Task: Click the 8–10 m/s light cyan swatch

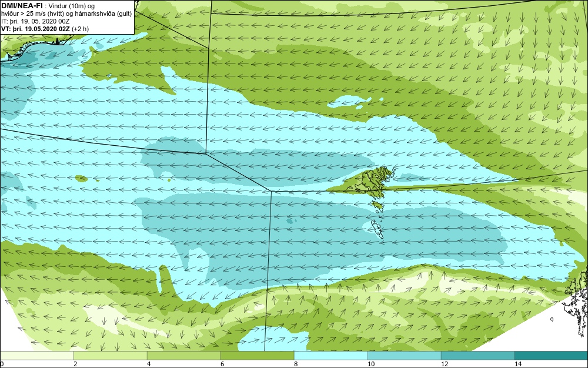Action: pos(330,356)
